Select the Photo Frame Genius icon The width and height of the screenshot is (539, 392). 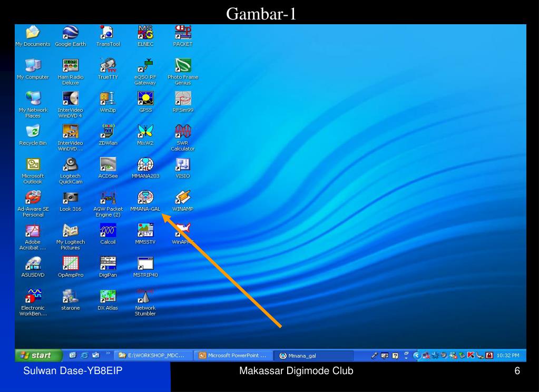coord(183,72)
